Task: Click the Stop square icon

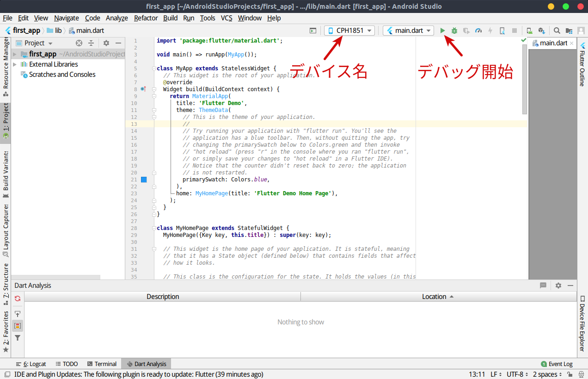Action: [514, 31]
